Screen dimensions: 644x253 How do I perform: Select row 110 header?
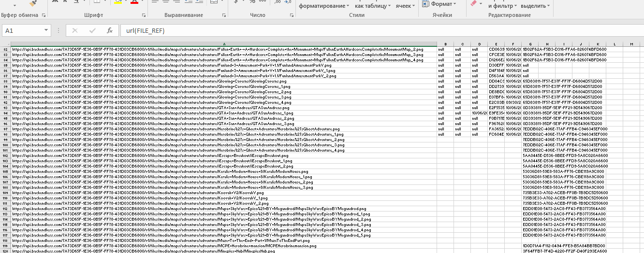(6, 198)
